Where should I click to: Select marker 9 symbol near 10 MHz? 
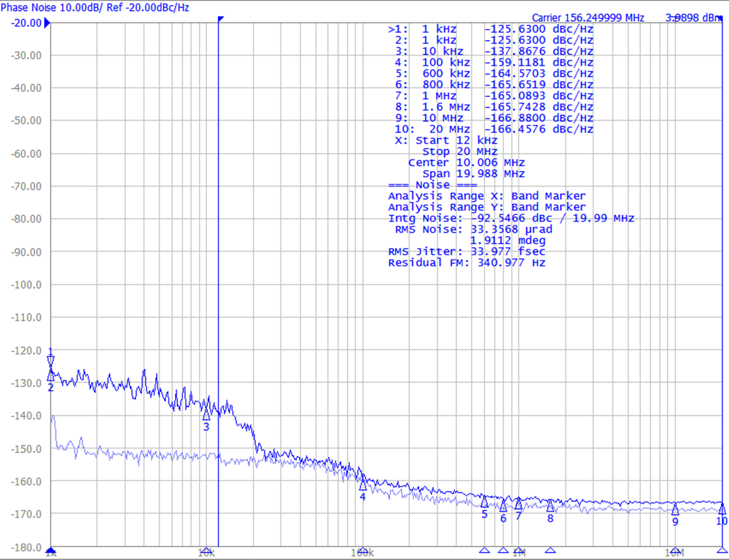click(x=674, y=508)
